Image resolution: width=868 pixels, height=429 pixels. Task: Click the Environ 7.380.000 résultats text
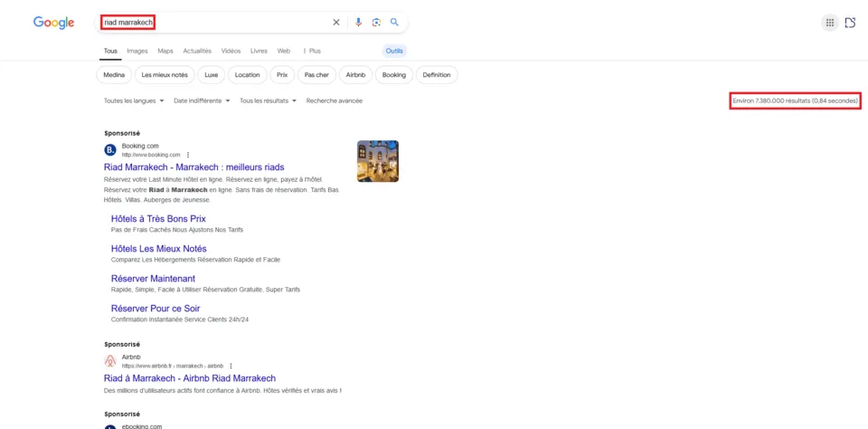pyautogui.click(x=796, y=100)
